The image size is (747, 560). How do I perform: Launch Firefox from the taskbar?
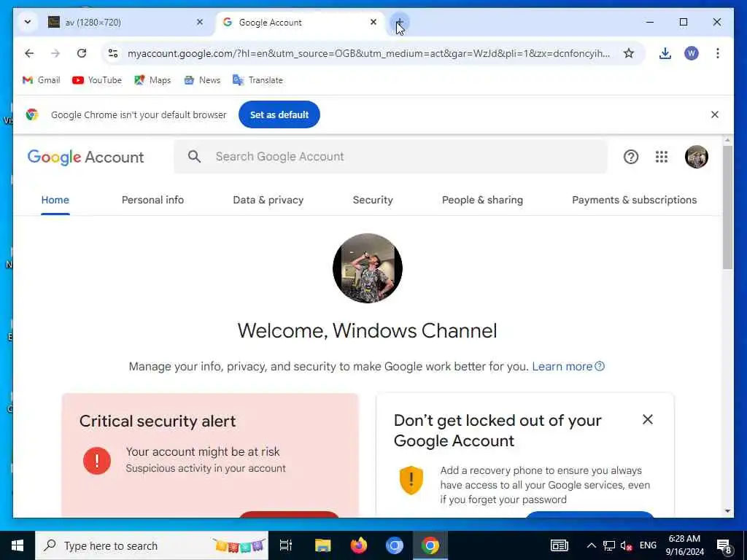tap(359, 545)
